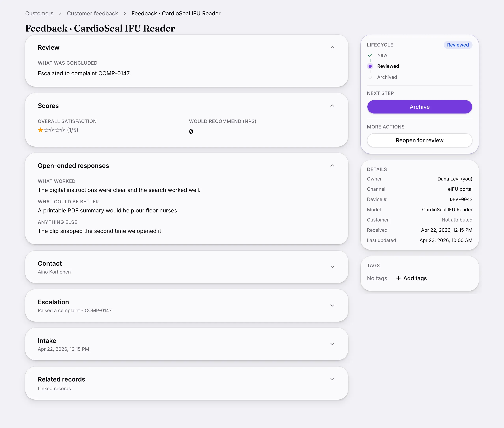Screen dimensions: 504x428
Task: Click the Archive button
Action: click(x=419, y=107)
